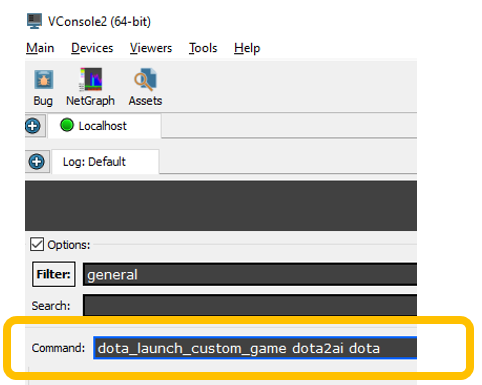Open the Tools menu
This screenshot has height=385, width=482.
(203, 48)
